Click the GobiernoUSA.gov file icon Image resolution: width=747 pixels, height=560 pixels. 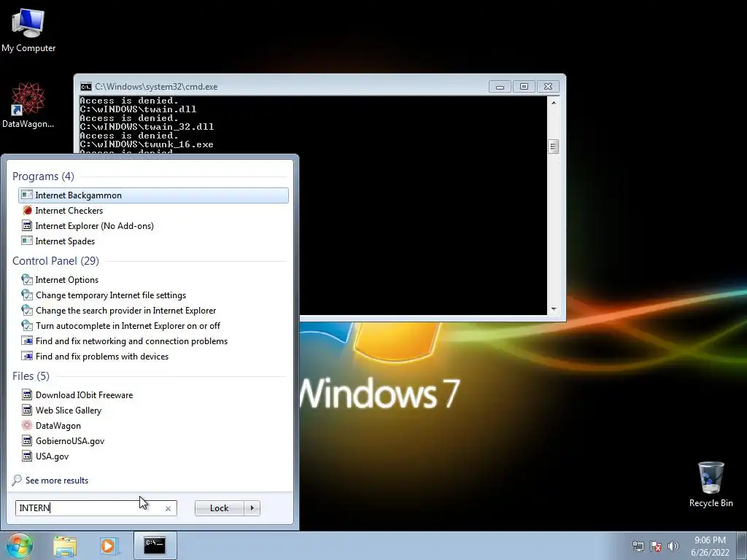pos(27,441)
